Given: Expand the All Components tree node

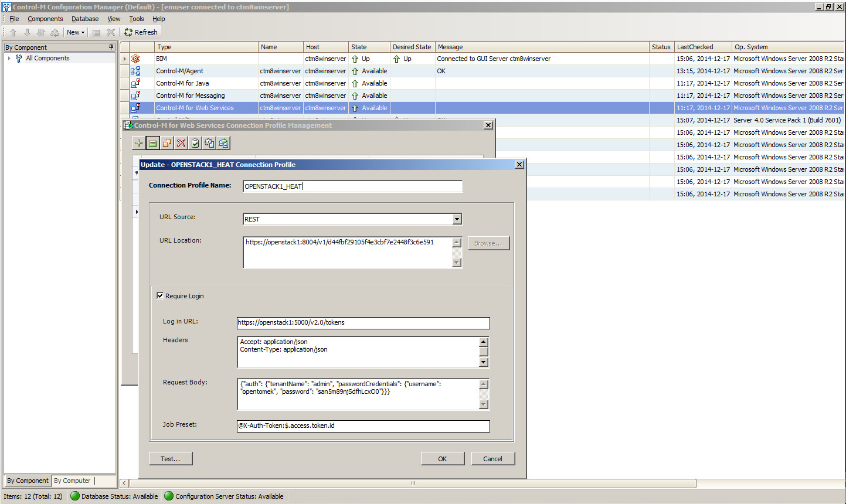Looking at the screenshot, I should point(9,59).
